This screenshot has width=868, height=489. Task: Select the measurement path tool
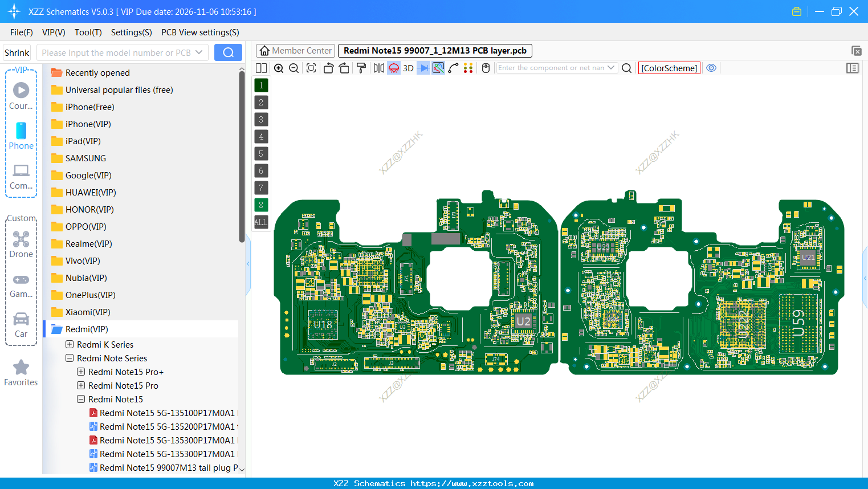click(x=453, y=68)
